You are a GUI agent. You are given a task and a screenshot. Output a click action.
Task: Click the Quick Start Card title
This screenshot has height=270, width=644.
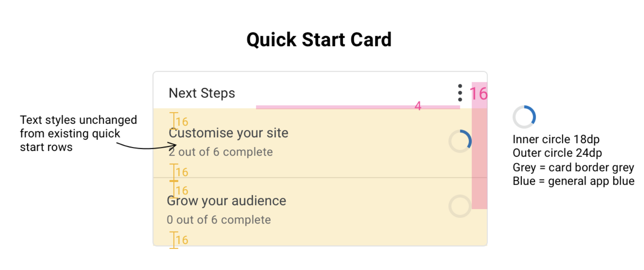pos(319,40)
